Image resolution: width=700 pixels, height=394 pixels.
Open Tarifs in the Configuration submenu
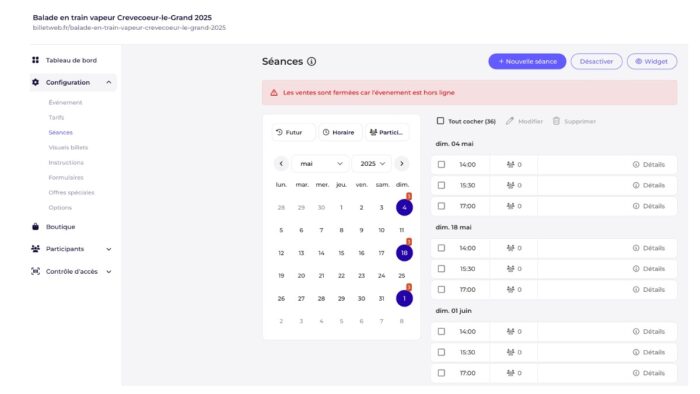56,117
